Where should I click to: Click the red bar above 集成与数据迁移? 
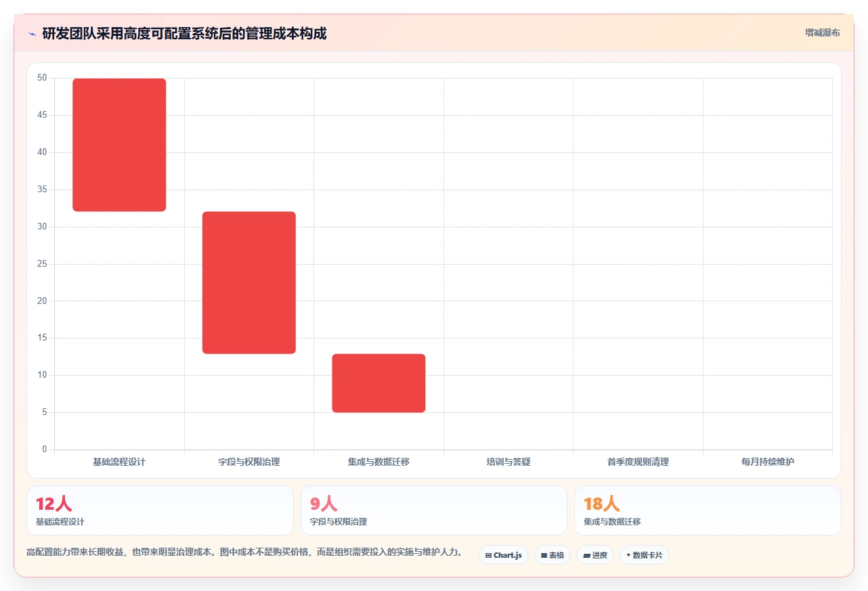click(378, 383)
